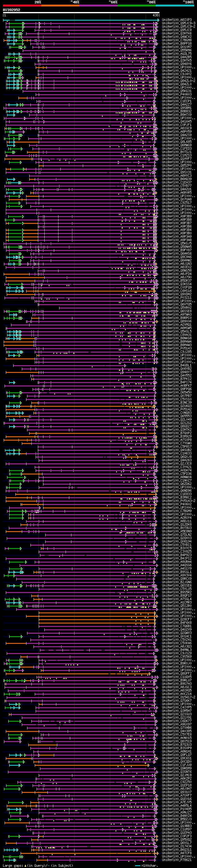Open hit UniRef100_Q95JC9-3

pyautogui.click(x=179, y=23)
